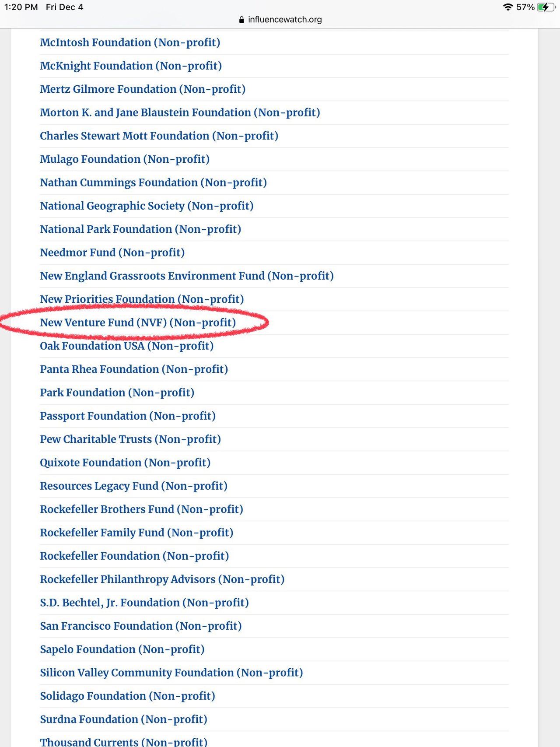
Task: Open National Geographic Society link
Action: pyautogui.click(x=147, y=206)
